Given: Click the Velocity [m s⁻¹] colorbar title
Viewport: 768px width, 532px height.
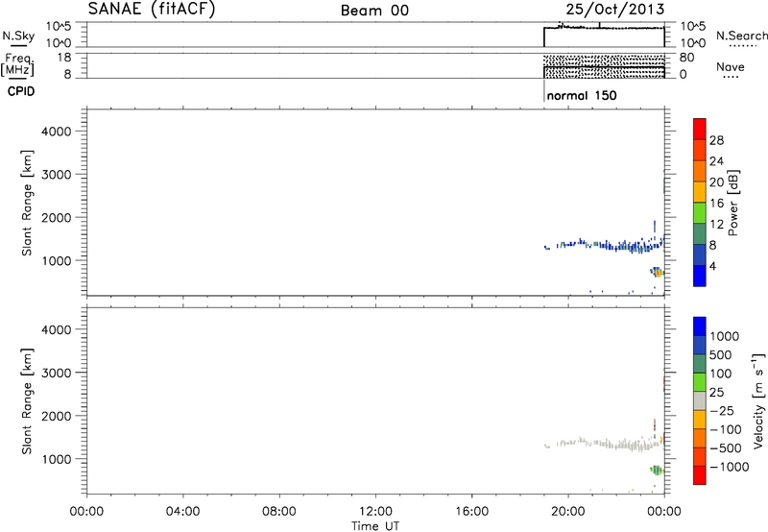Looking at the screenshot, I should pos(758,401).
